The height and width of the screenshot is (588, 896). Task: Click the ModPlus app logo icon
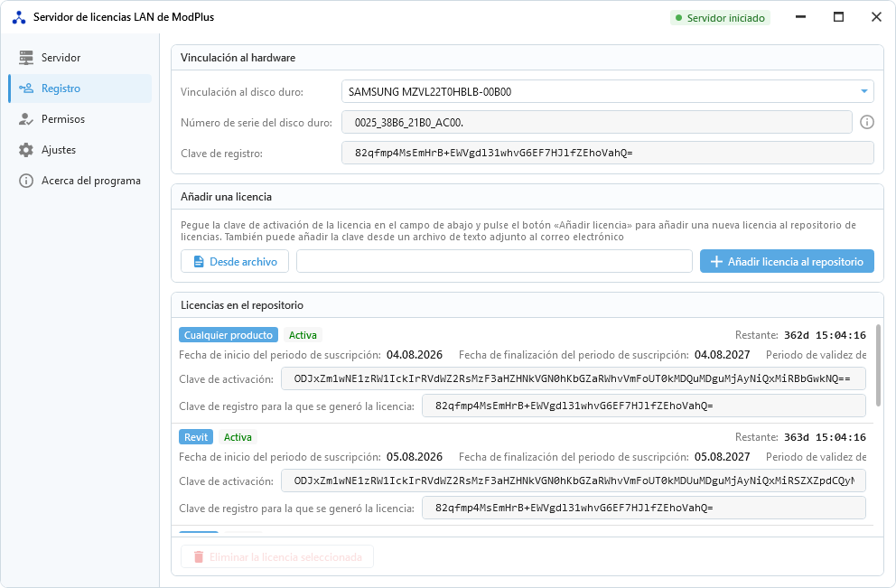click(19, 18)
